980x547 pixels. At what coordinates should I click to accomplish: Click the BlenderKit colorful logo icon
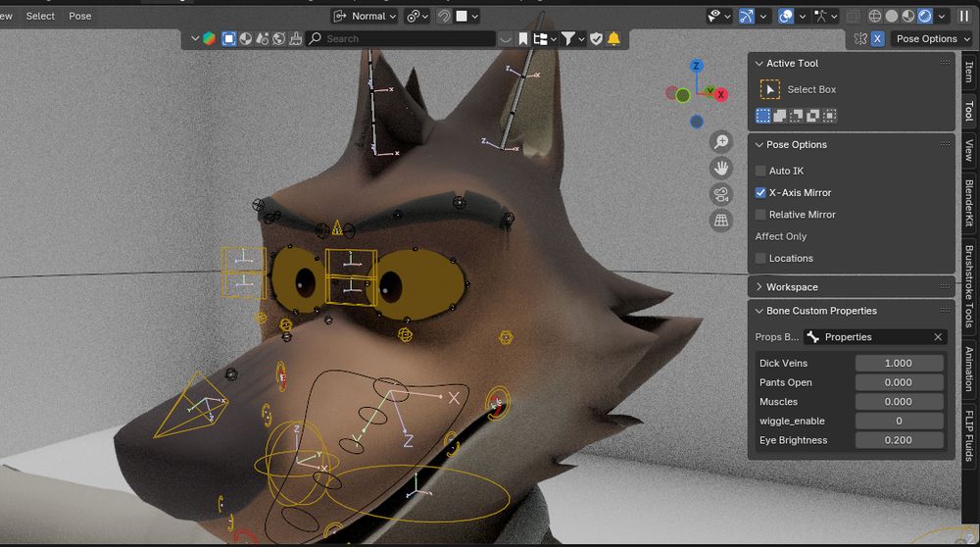pos(209,39)
